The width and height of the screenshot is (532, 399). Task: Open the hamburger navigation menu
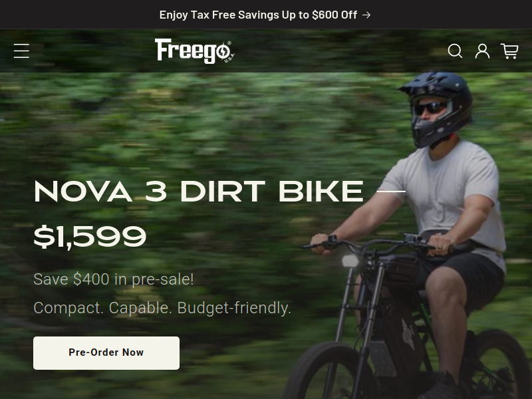pos(21,51)
